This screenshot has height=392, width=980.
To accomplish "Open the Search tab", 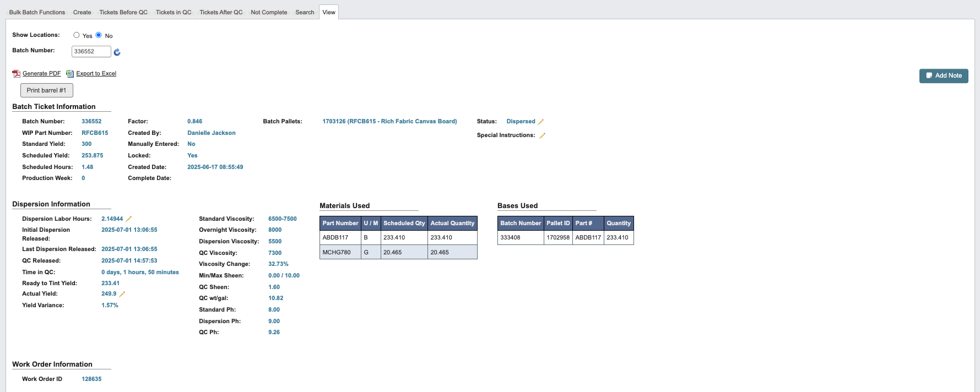I will pyautogui.click(x=305, y=12).
